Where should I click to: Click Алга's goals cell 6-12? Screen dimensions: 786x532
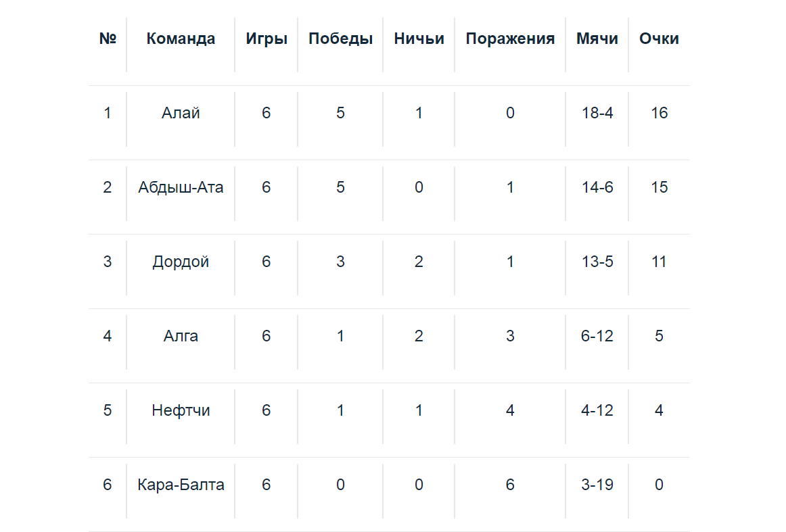pyautogui.click(x=597, y=336)
